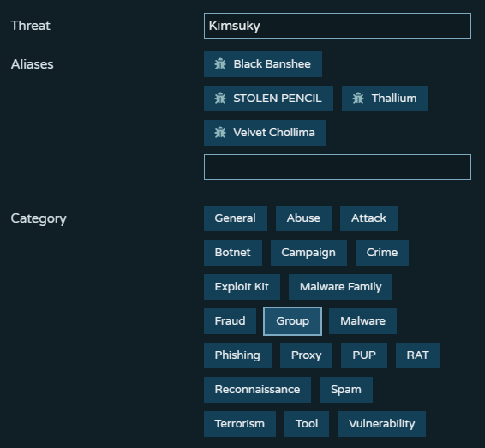Click the bug icon on Thallium alias
The width and height of the screenshot is (485, 448).
coord(358,99)
